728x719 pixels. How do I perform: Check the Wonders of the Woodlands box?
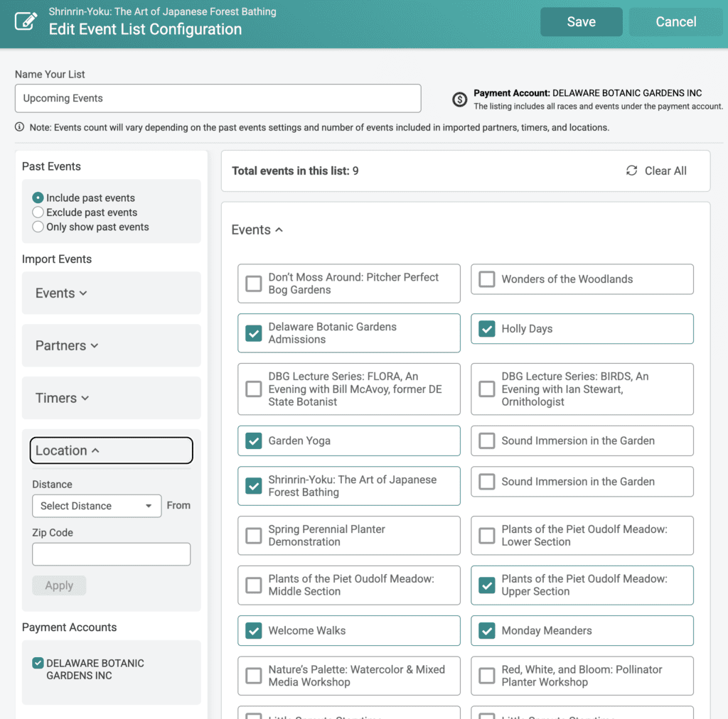click(486, 279)
